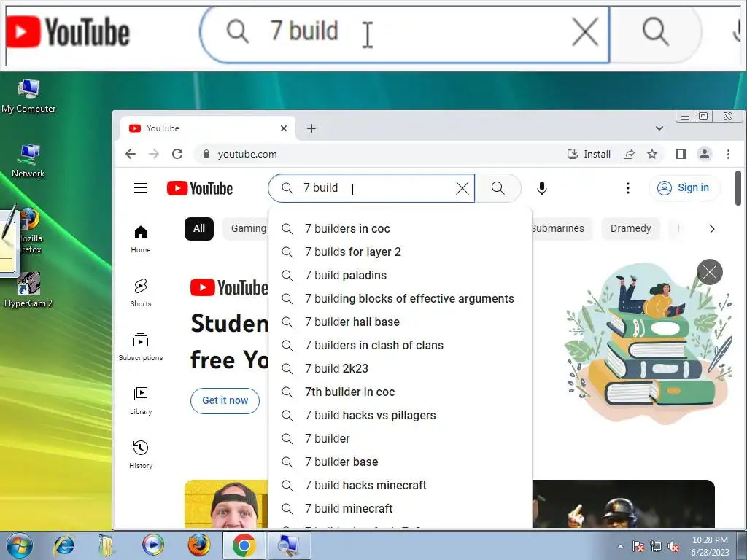The height and width of the screenshot is (560, 747).
Task: Go to Home in the YouTube sidebar
Action: click(141, 239)
